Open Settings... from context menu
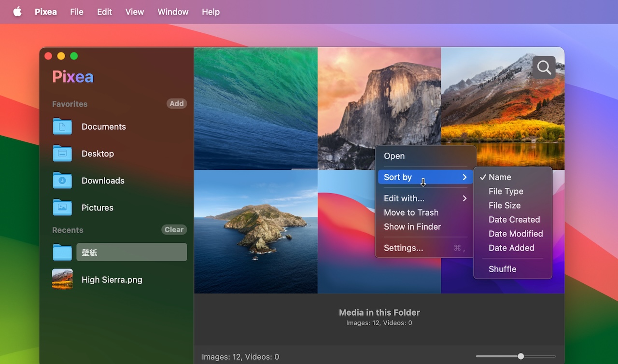This screenshot has width=618, height=364. click(x=425, y=248)
